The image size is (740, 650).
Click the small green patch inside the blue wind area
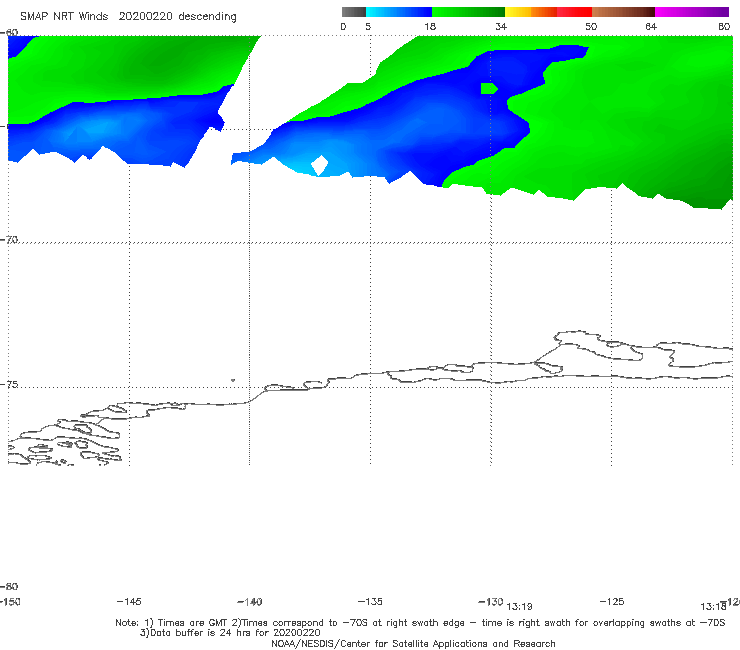pyautogui.click(x=489, y=88)
